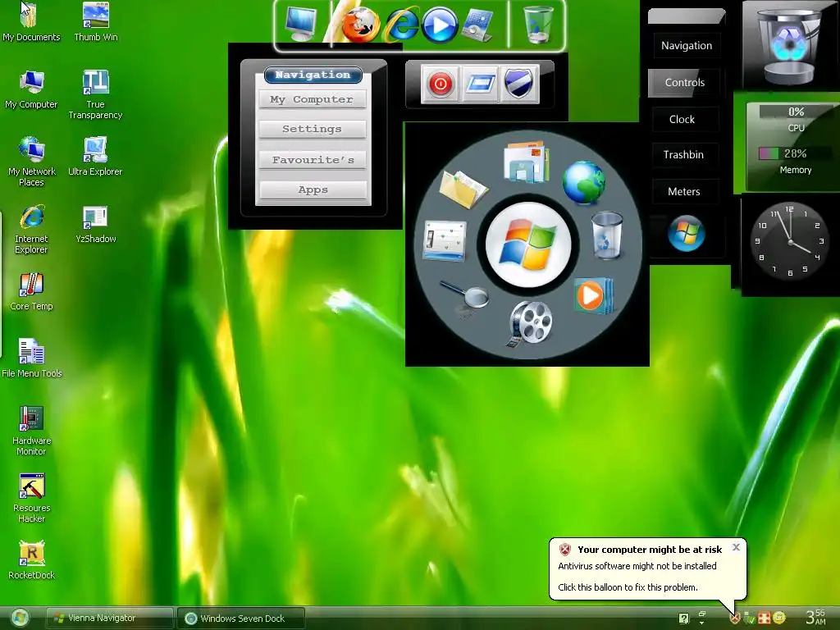Screen dimensions: 840x630
Task: Switch to Windows Seven Dock taskbar button
Action: [x=241, y=619]
